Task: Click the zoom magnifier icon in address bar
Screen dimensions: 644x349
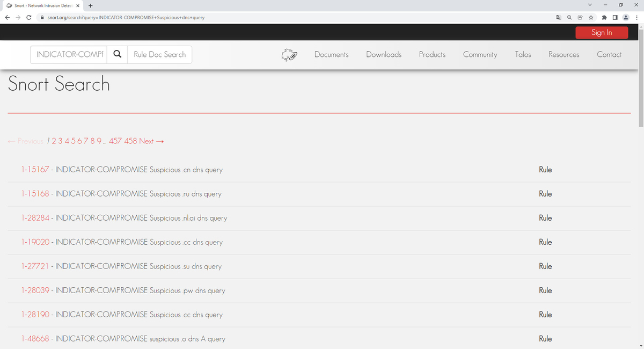Action: tap(569, 17)
